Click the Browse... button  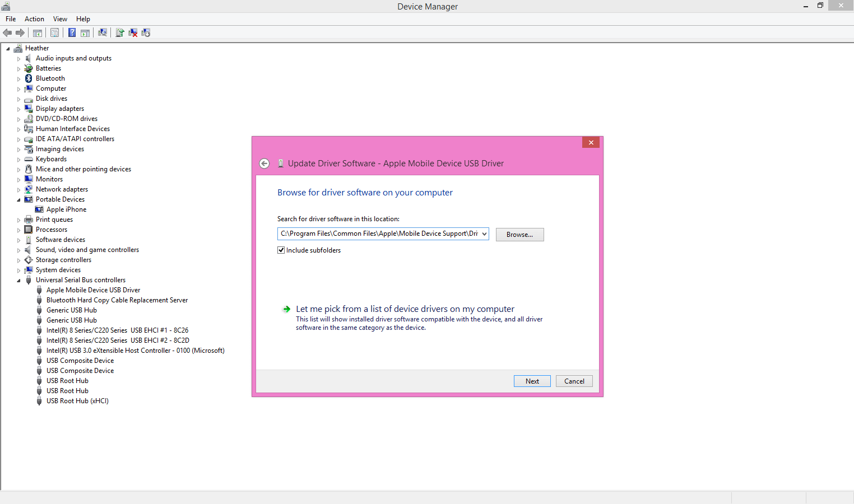[x=519, y=235]
